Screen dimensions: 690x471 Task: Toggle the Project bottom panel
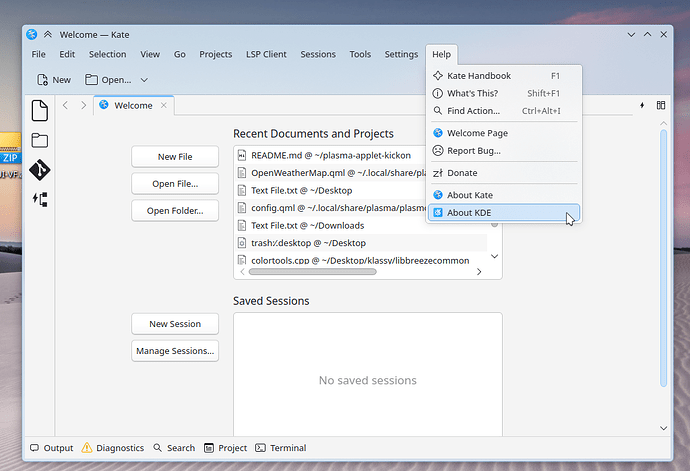(x=225, y=448)
